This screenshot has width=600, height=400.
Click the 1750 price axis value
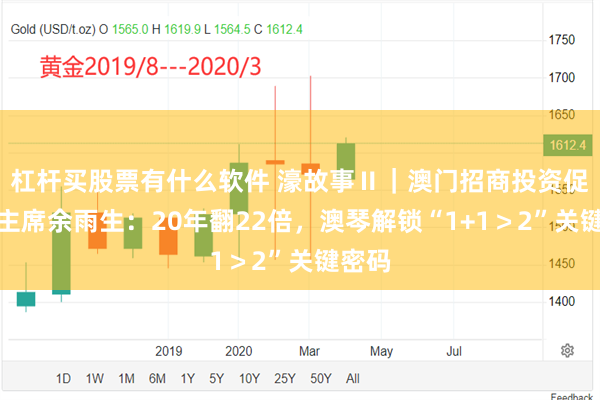coord(562,40)
